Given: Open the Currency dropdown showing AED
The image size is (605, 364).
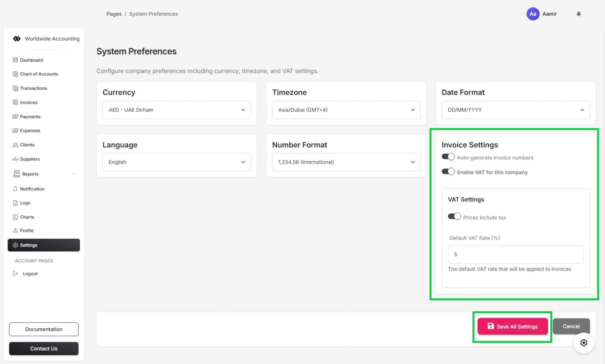Looking at the screenshot, I should [177, 110].
